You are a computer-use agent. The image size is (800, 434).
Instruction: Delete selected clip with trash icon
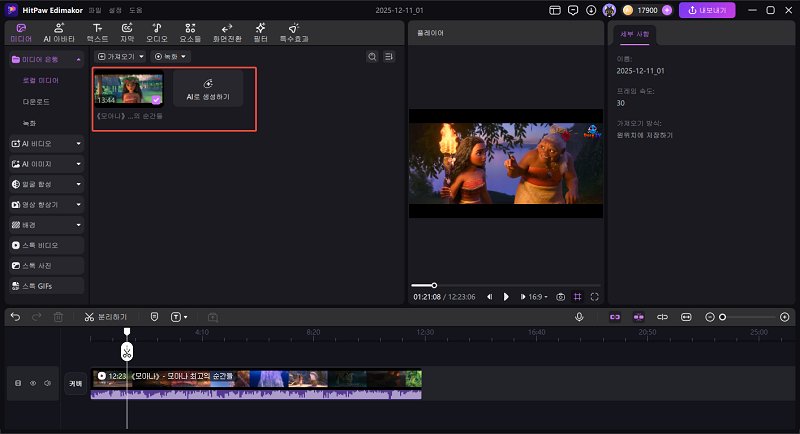click(x=58, y=317)
